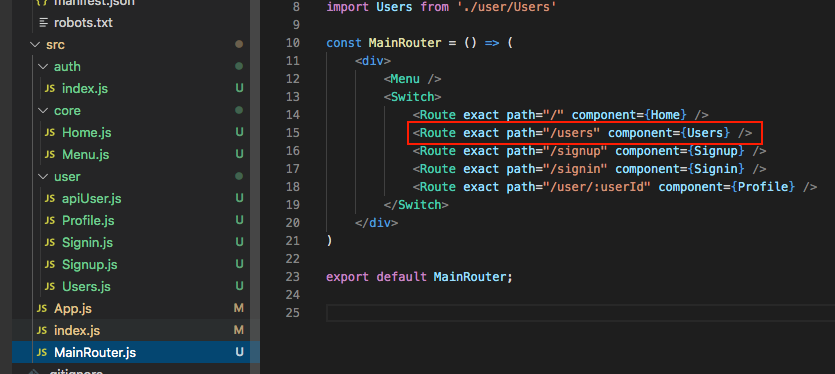
Task: Place cursor in empty line 25
Action: point(580,313)
